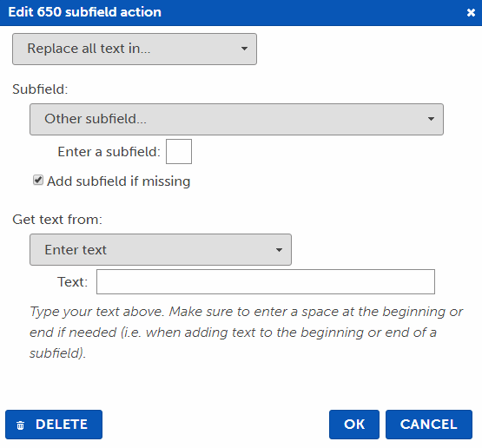Click the arrow on the Replace all text dropdown
The height and width of the screenshot is (448, 482).
coord(244,49)
